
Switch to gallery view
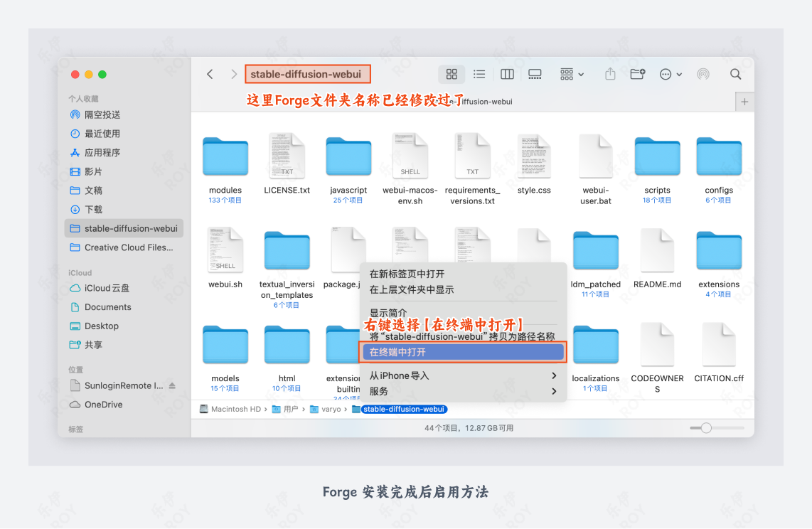(535, 74)
